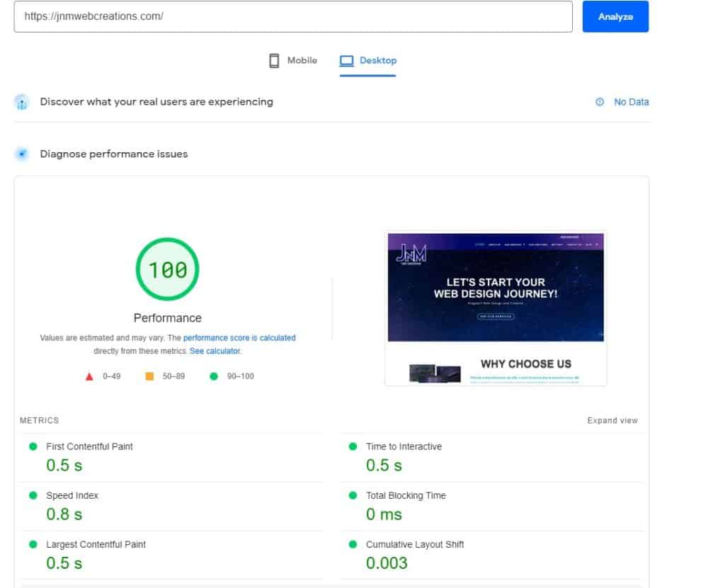Click 'Expand view' to show metric details
725x588 pixels.
point(612,420)
